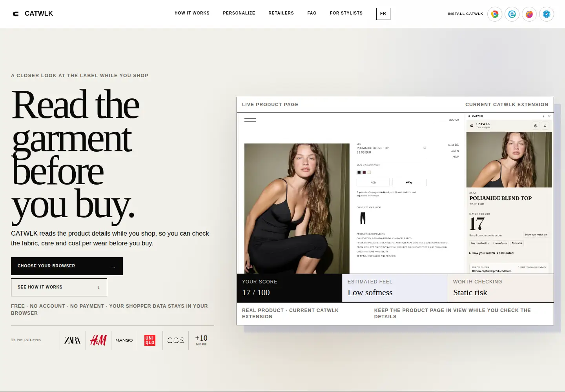Select the black color swatch

click(359, 172)
